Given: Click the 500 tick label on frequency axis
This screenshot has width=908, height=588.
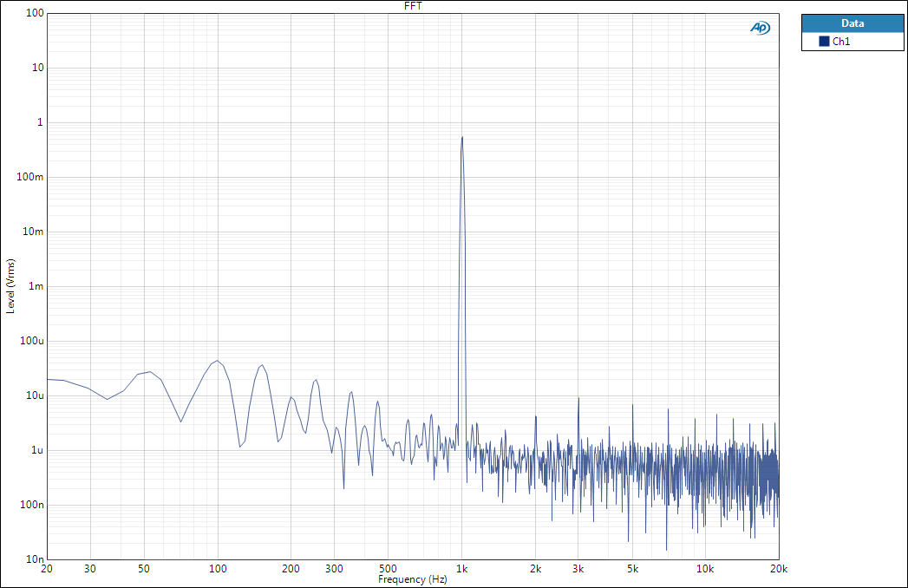Looking at the screenshot, I should point(389,569).
